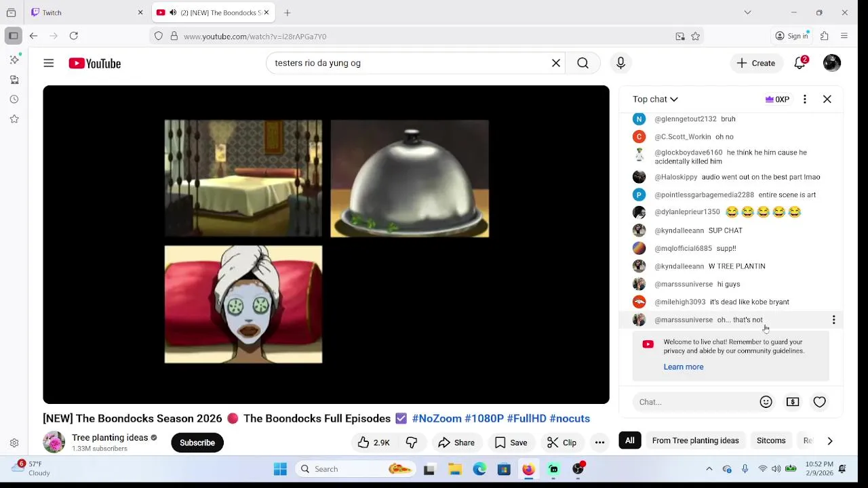Open the browser extensions puzzle icon

pos(825,36)
